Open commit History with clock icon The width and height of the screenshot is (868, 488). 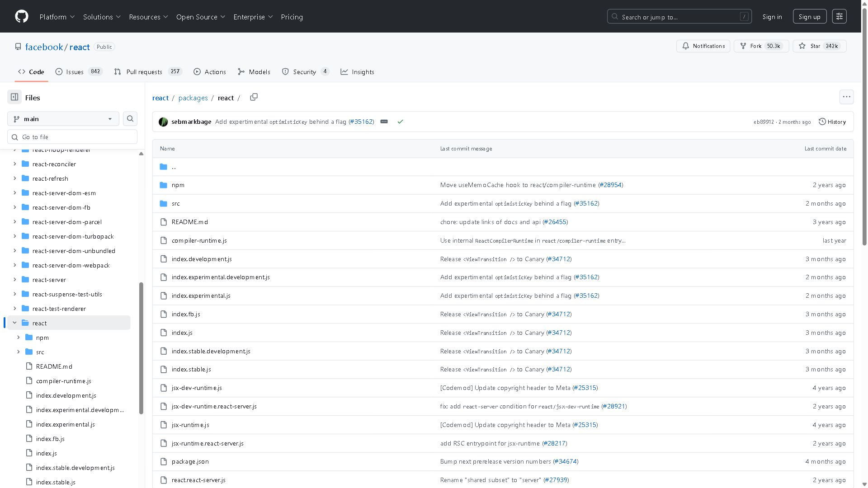(x=832, y=122)
